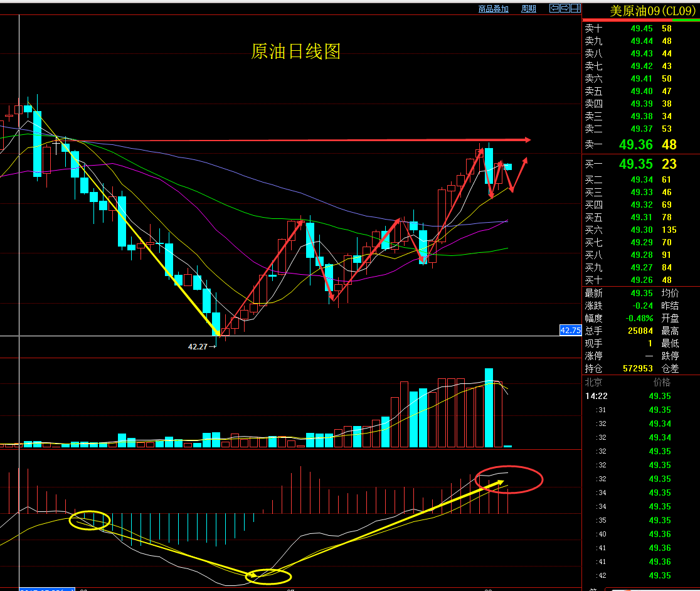The width and height of the screenshot is (700, 591).
Task: Click the 最新 latest price label
Action: pyautogui.click(x=594, y=293)
